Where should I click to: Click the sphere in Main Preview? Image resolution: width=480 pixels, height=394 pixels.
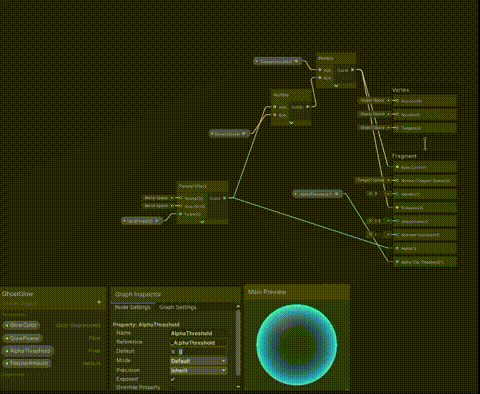(x=297, y=345)
